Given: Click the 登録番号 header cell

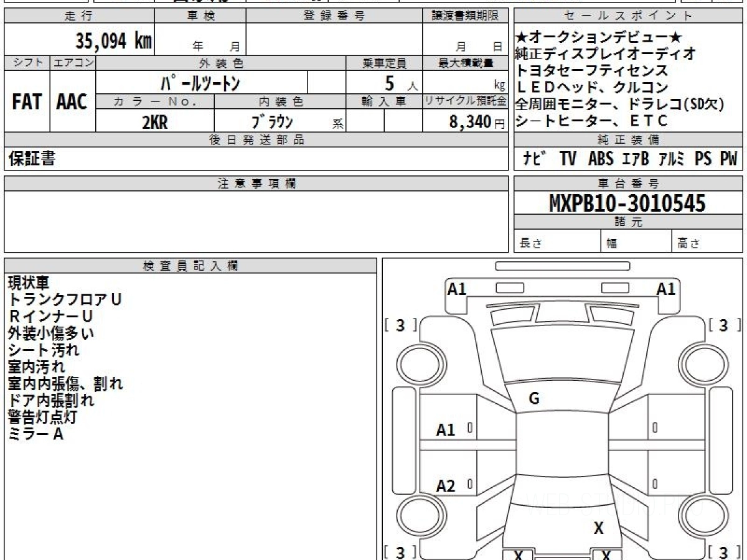Looking at the screenshot, I should click(334, 16).
